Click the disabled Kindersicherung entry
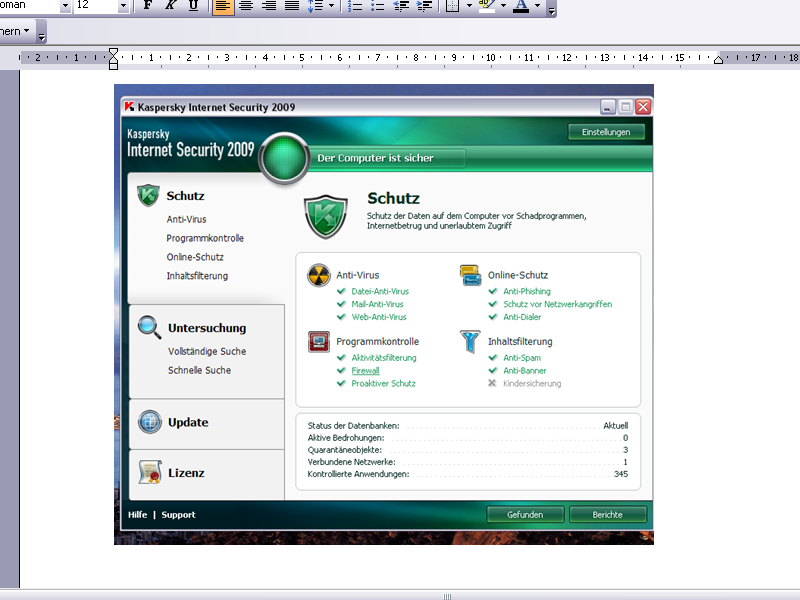This screenshot has height=600, width=800. [x=532, y=383]
